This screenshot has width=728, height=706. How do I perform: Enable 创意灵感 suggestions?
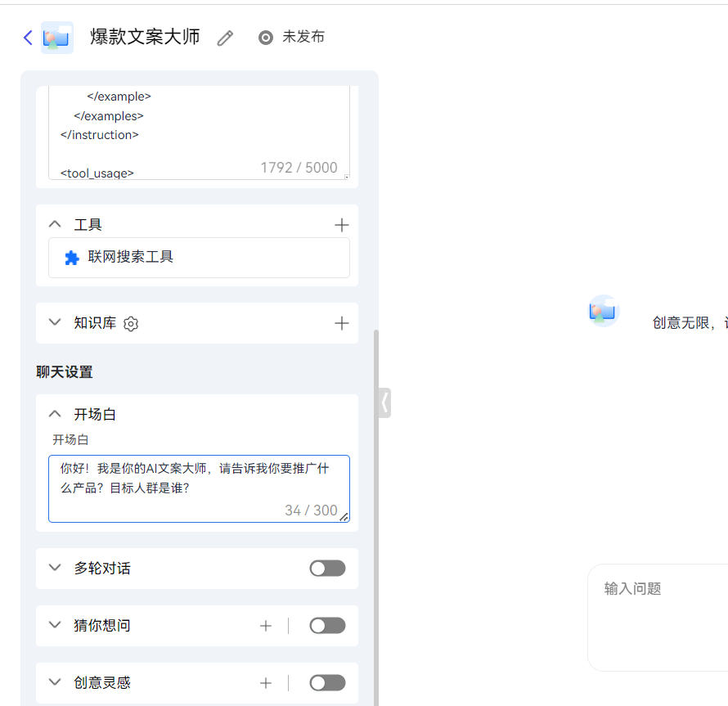(327, 682)
